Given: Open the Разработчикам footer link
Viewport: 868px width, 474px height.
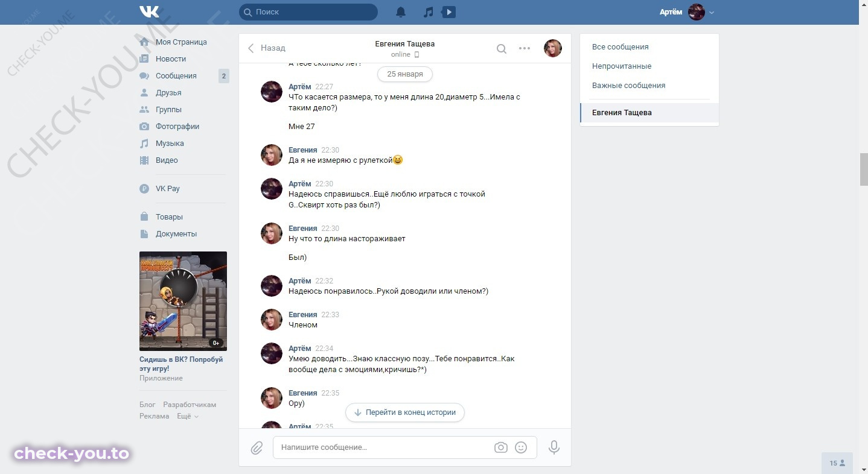Looking at the screenshot, I should point(190,405).
